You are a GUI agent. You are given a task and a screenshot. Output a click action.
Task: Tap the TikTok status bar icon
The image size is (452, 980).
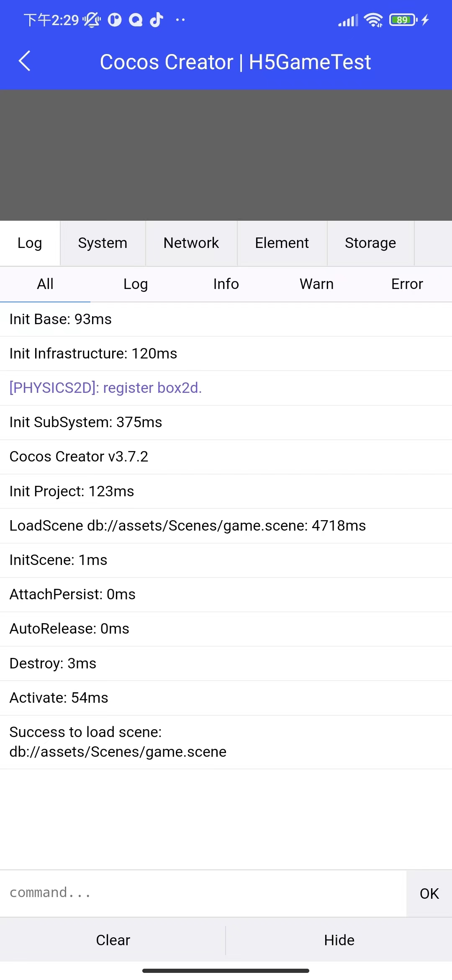[x=157, y=20]
